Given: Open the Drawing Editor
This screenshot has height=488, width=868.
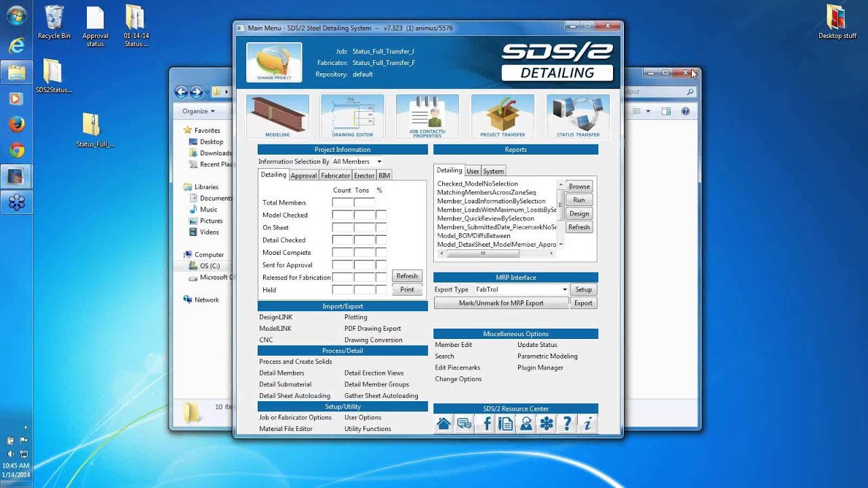Looking at the screenshot, I should pos(353,117).
